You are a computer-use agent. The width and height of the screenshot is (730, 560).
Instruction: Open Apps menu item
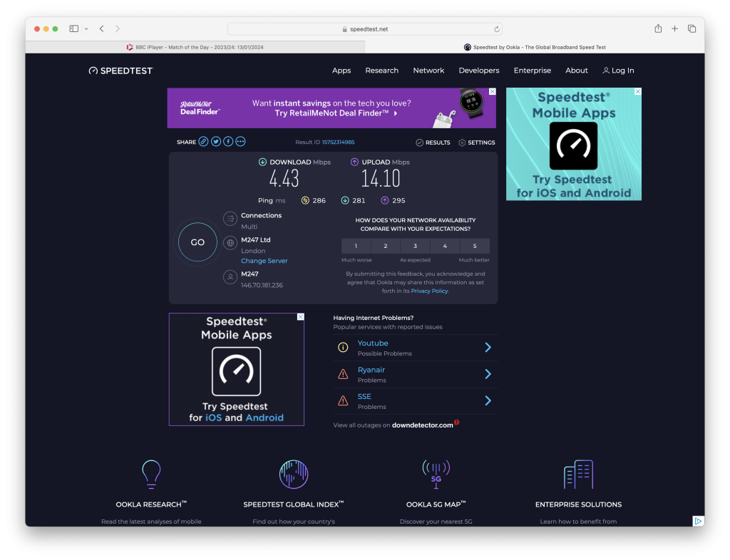click(x=341, y=71)
